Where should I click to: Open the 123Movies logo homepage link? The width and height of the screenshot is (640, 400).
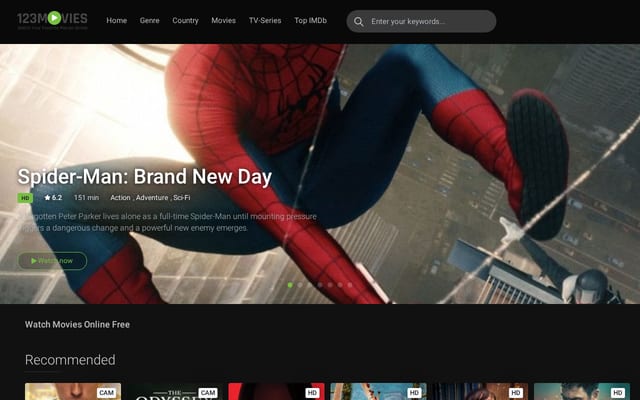[52, 20]
